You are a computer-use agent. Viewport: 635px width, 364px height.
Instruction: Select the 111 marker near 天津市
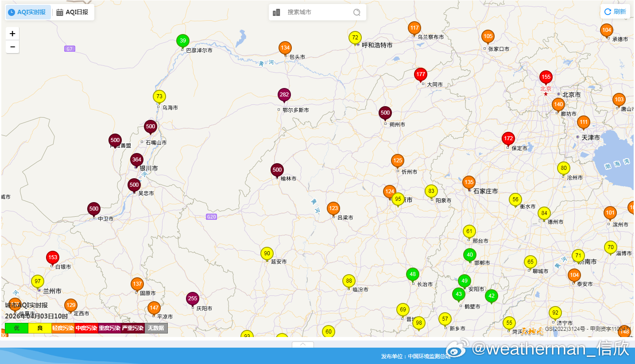pos(584,122)
